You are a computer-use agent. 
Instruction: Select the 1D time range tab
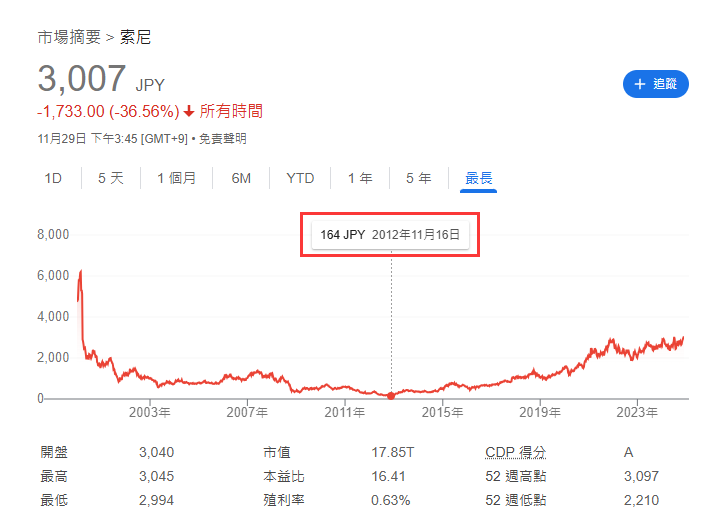tap(53, 178)
